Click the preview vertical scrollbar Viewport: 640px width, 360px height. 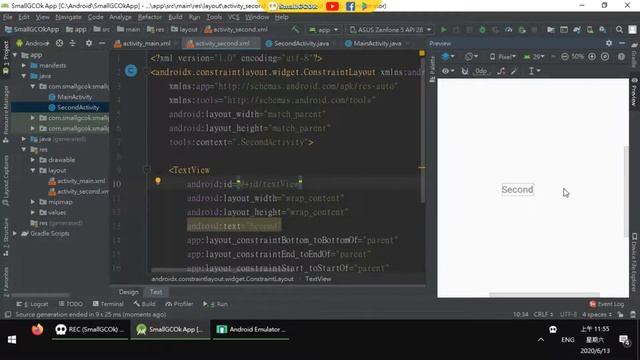[626, 191]
